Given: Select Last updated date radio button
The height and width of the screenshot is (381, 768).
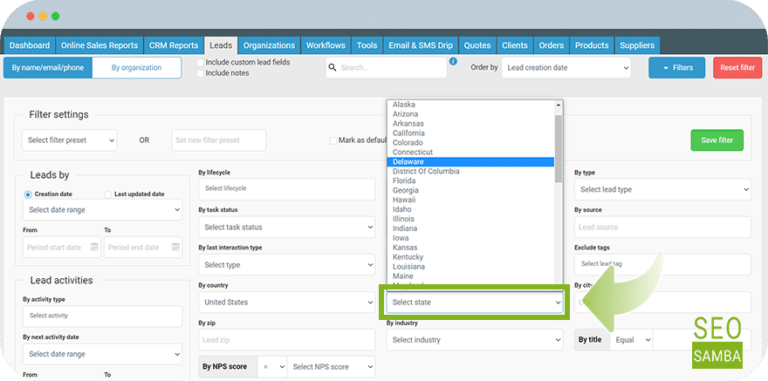Looking at the screenshot, I should 108,194.
